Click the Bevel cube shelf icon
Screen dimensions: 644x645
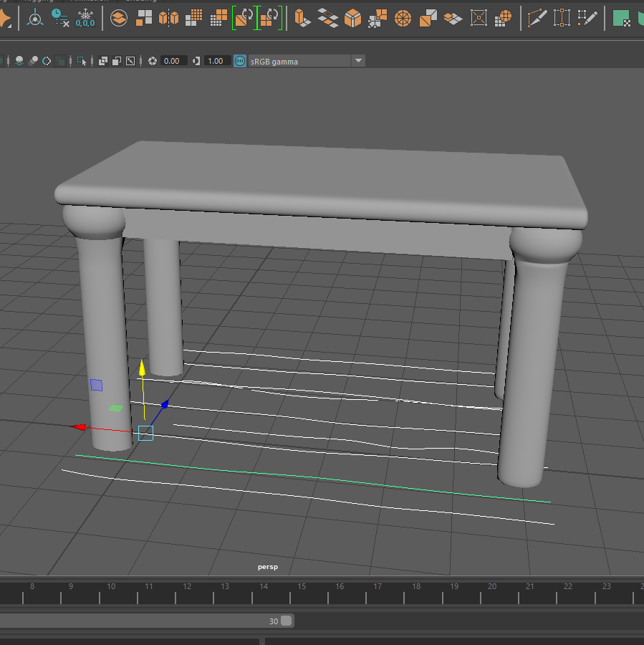[x=352, y=18]
